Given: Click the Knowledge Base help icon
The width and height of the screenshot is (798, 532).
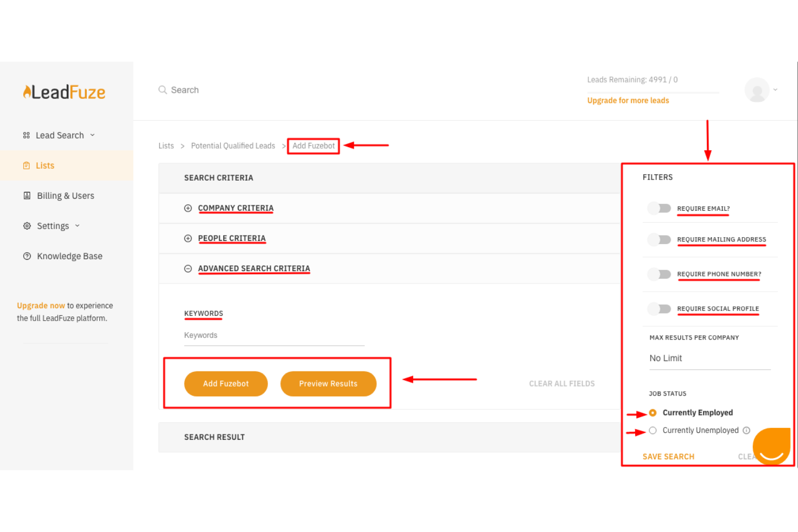Looking at the screenshot, I should click(x=27, y=256).
